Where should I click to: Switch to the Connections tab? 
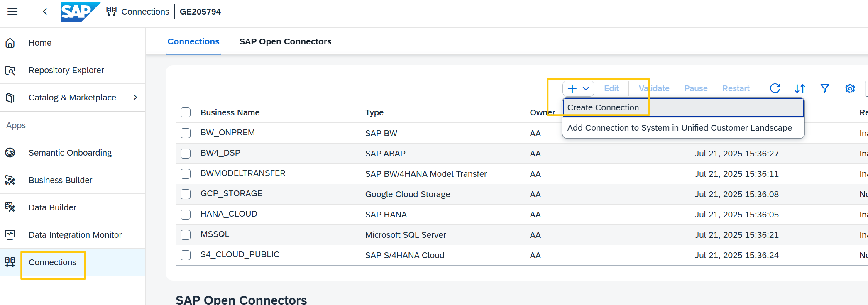click(x=193, y=41)
